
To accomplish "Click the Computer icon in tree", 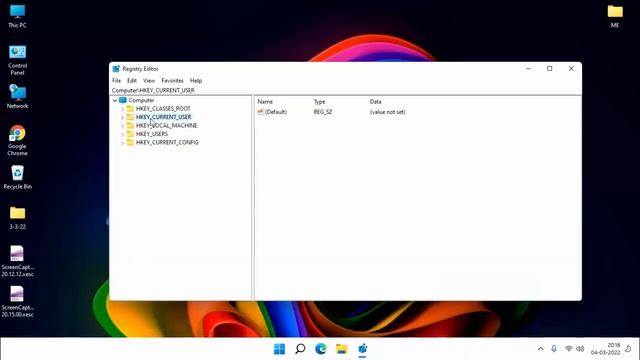I will 123,100.
